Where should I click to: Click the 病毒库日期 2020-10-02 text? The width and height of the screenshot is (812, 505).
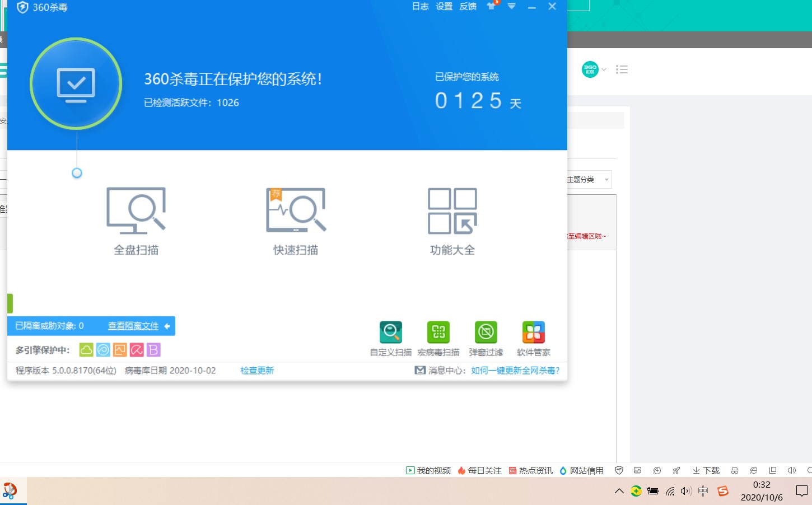point(170,370)
